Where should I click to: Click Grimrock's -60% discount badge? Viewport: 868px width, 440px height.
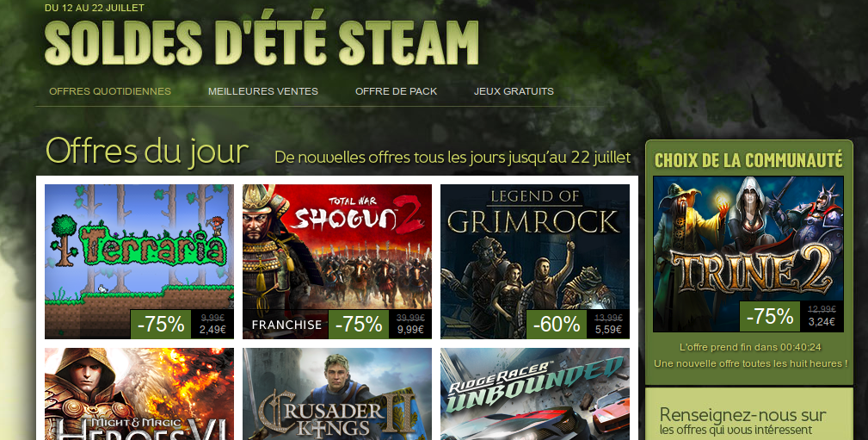click(x=557, y=324)
